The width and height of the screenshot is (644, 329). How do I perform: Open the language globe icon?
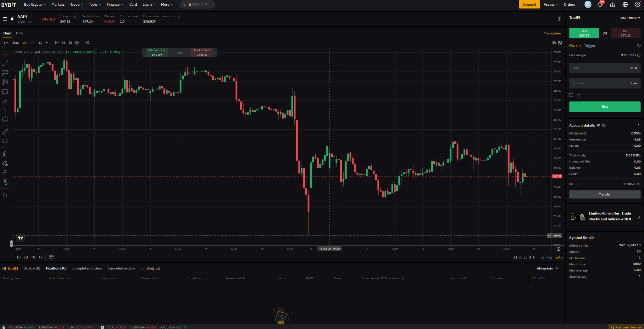(x=625, y=4)
